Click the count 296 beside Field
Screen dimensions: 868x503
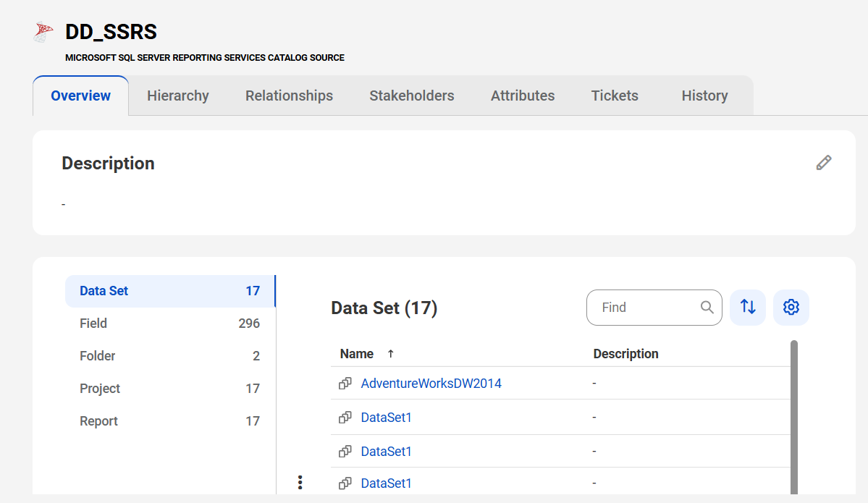click(249, 324)
